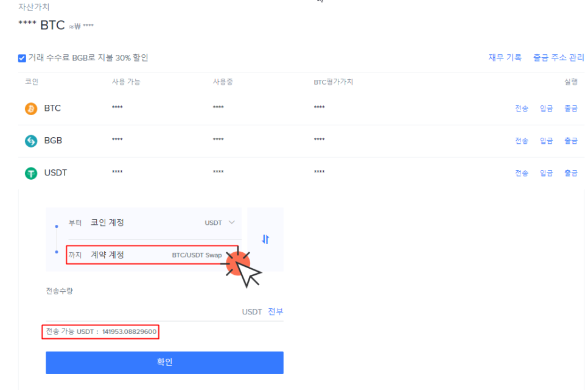Click the 코인 column header
588x390 pixels.
coord(32,82)
